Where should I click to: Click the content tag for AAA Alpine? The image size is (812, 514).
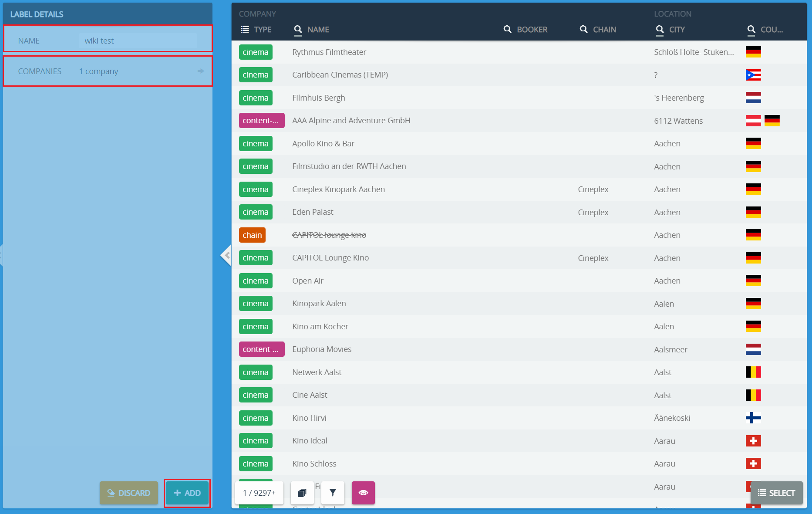tap(262, 121)
